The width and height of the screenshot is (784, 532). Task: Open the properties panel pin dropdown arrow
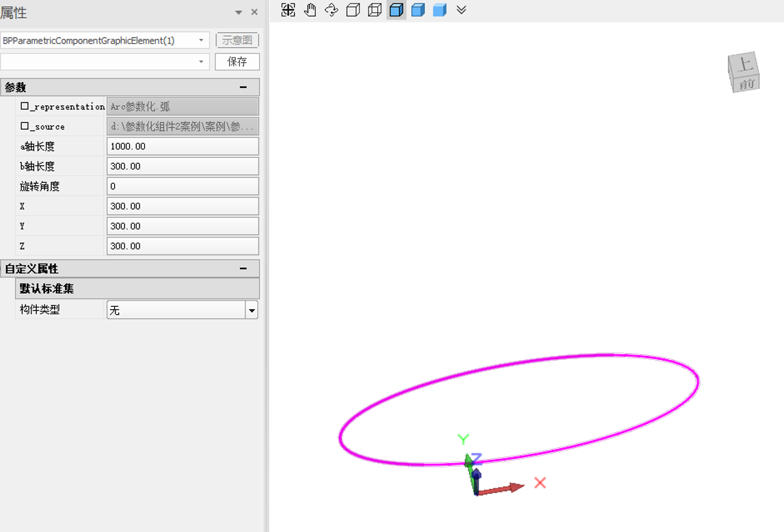click(239, 12)
